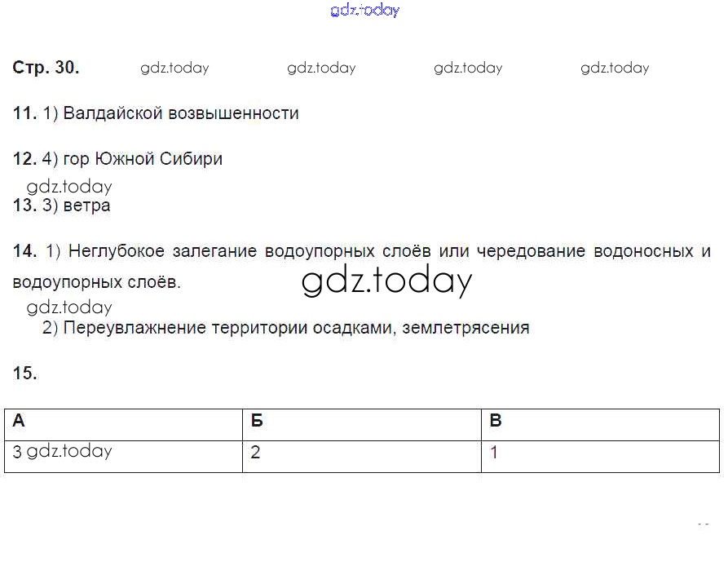This screenshot has width=728, height=566.
Task: Select answer text 'Валдайской возвышенности'
Action: click(181, 113)
